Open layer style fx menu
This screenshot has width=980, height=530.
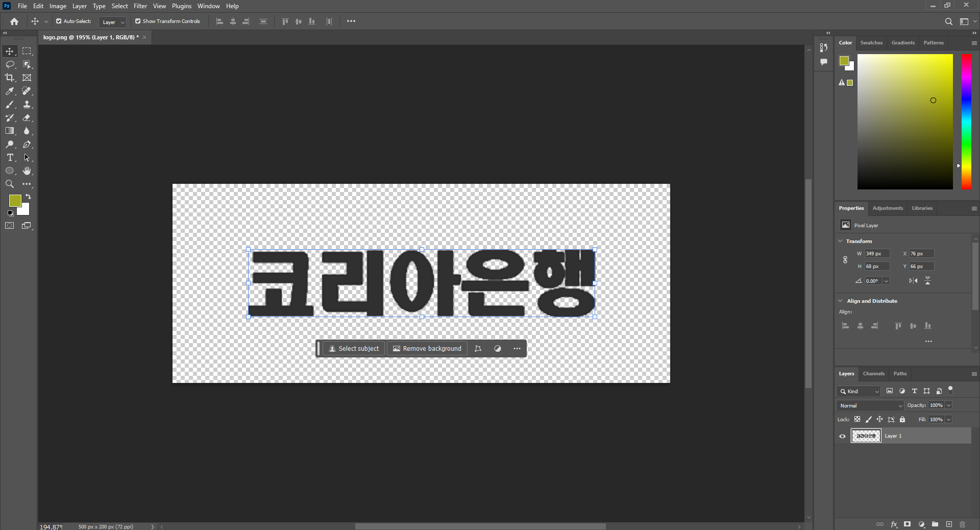tap(894, 524)
